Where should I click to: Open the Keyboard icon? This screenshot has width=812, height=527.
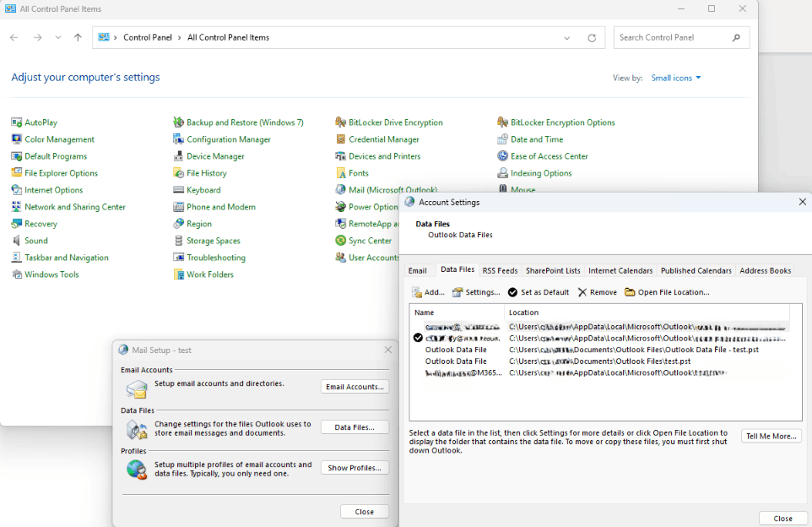point(179,190)
